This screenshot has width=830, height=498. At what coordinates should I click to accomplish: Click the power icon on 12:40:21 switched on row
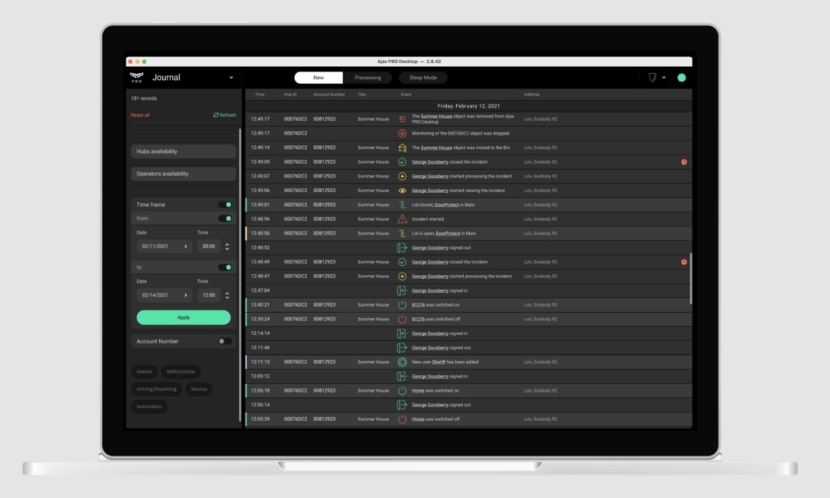click(402, 305)
